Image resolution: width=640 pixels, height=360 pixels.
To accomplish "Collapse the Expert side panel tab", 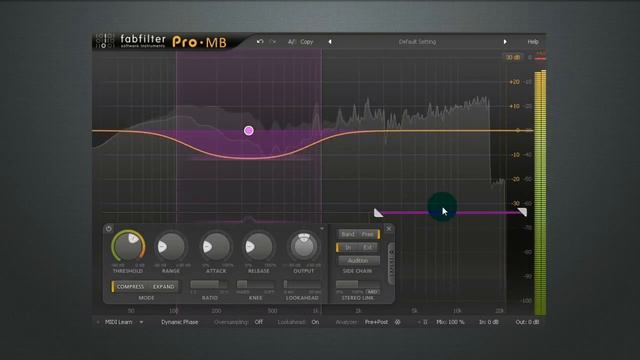I will click(391, 264).
